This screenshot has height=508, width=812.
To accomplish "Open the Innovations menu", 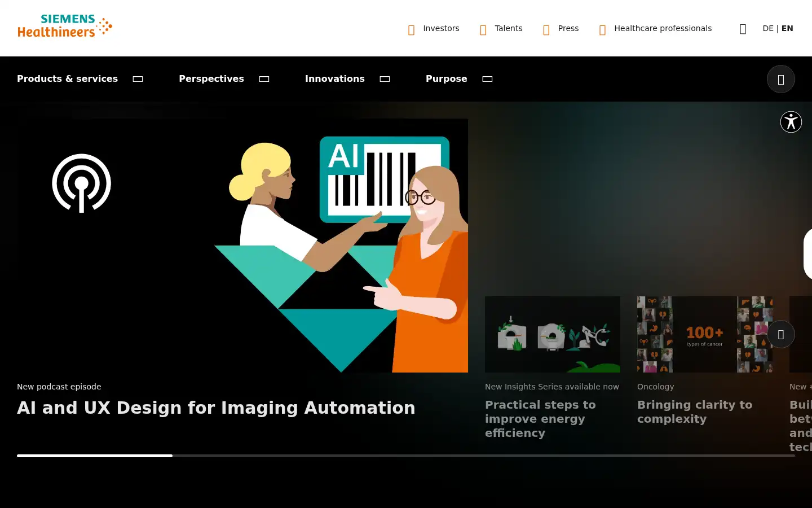I will (335, 78).
